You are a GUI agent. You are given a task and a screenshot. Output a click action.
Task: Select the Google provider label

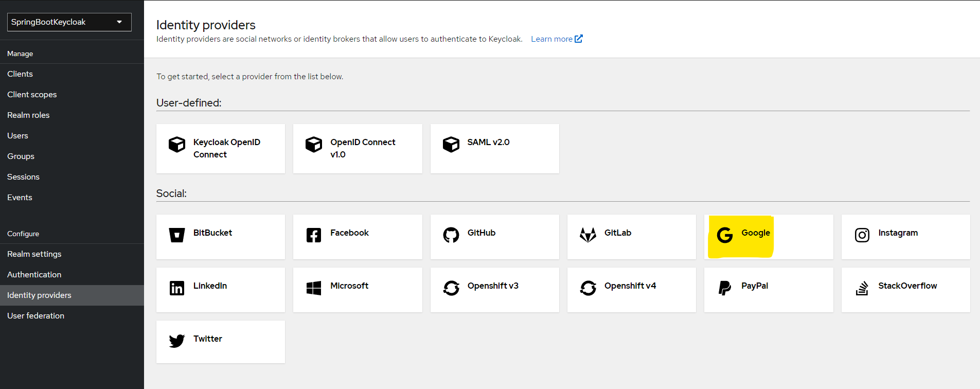[756, 233]
